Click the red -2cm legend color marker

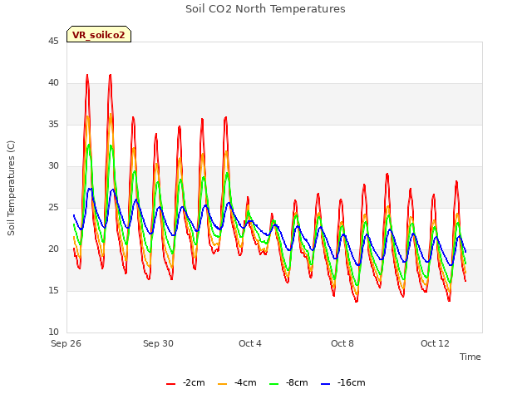click(x=170, y=384)
